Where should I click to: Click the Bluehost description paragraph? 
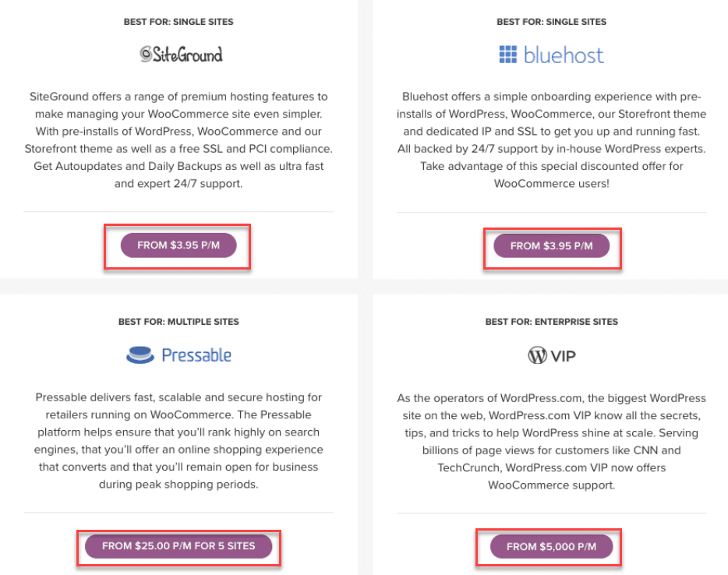552,140
